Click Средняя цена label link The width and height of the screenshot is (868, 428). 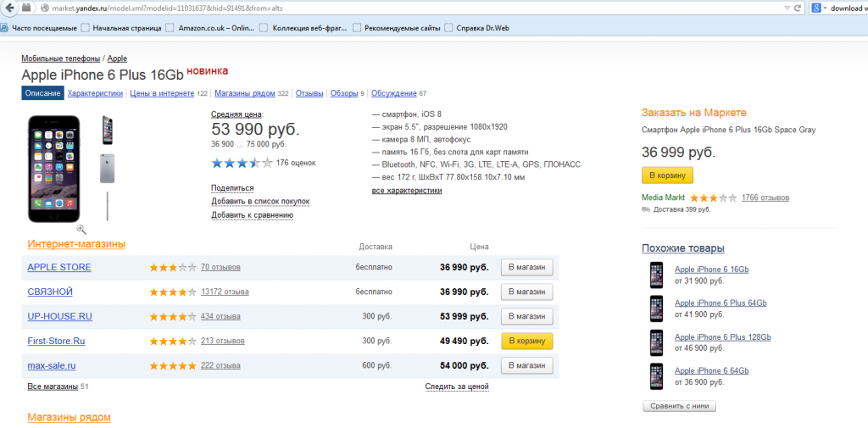[236, 114]
